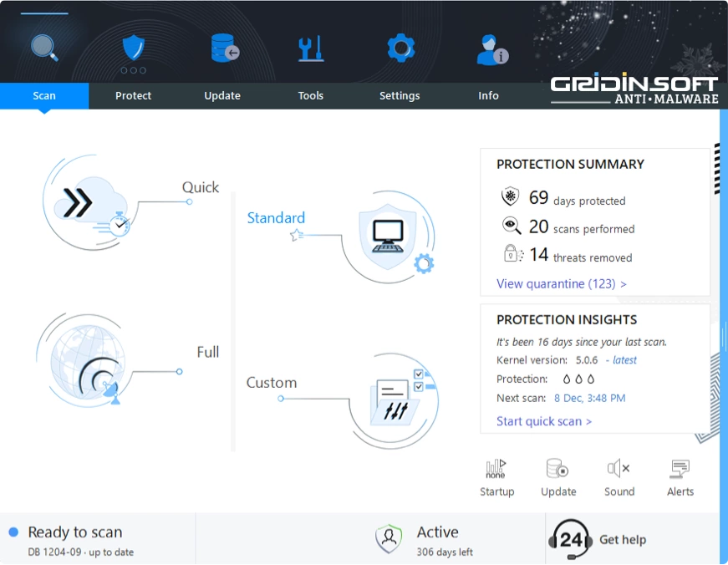This screenshot has height=565, width=728.
Task: Click the license shield user icon
Action: pyautogui.click(x=389, y=539)
